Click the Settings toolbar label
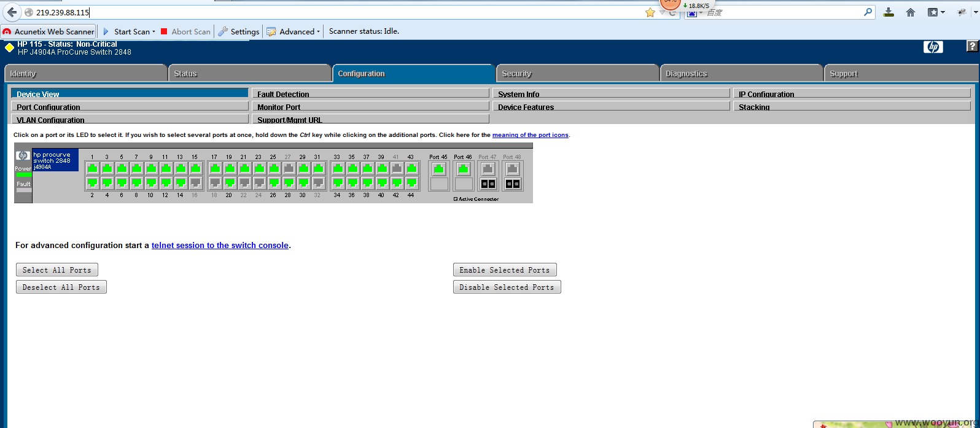This screenshot has width=980, height=428. click(x=245, y=31)
